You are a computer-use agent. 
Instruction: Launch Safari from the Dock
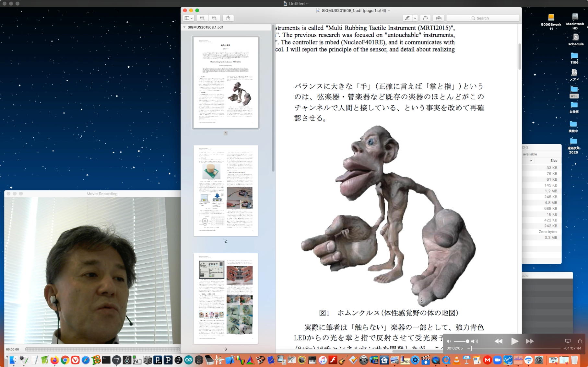pyautogui.click(x=86, y=360)
